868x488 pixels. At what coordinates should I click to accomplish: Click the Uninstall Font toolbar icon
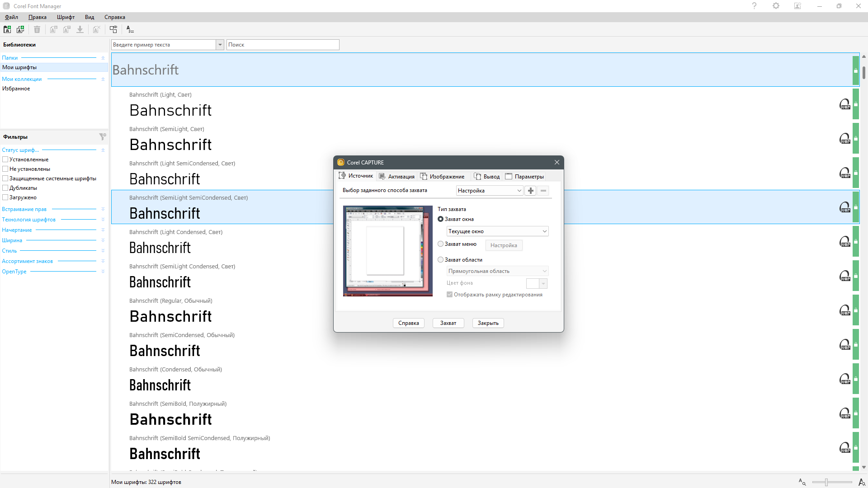click(67, 29)
